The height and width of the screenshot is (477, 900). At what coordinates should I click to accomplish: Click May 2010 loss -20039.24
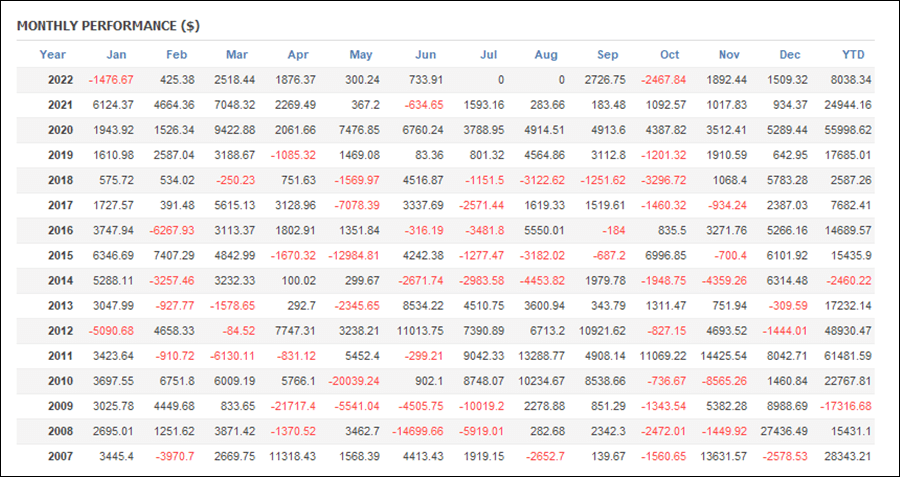353,381
